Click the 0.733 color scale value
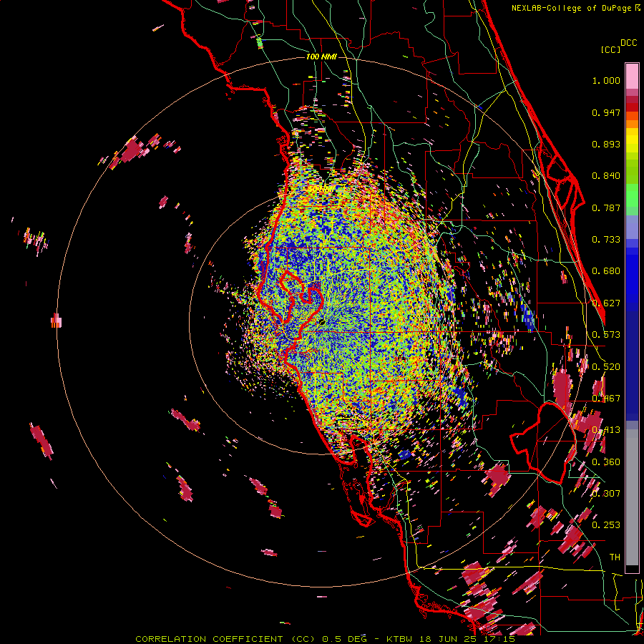 606,240
